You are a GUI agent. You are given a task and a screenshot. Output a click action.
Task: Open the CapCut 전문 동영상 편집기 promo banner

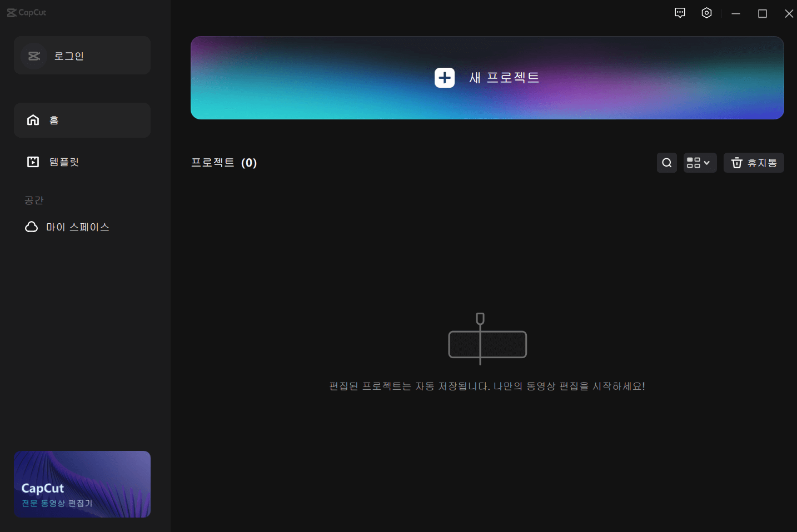82,484
